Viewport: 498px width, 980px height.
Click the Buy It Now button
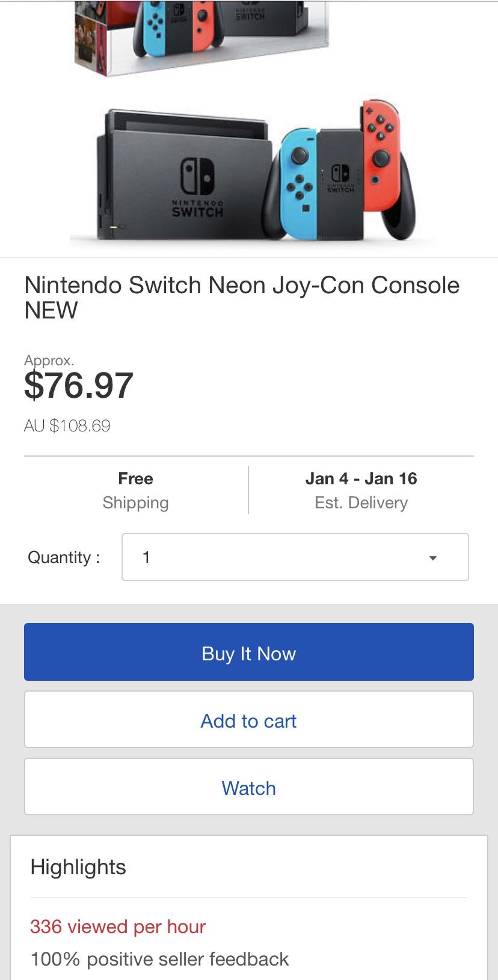248,653
